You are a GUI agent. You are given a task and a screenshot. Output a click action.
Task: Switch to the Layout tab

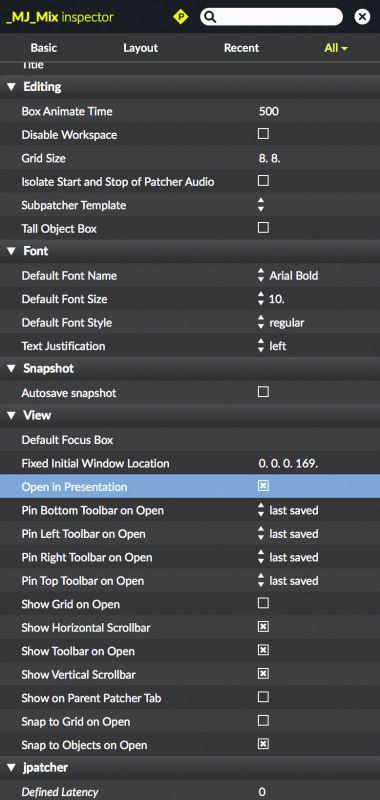point(140,48)
